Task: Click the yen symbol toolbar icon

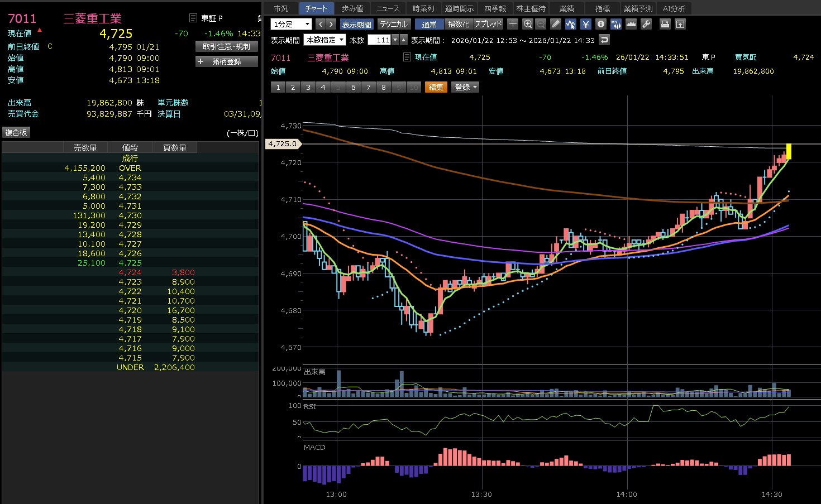Action: 585,24
